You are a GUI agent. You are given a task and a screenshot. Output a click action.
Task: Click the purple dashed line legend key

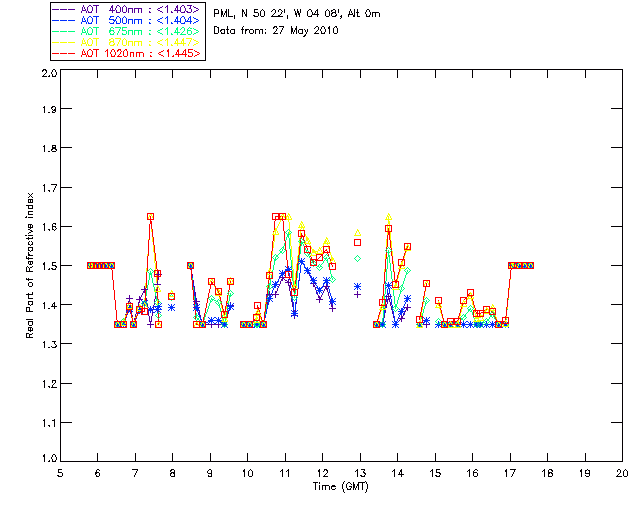[64, 9]
